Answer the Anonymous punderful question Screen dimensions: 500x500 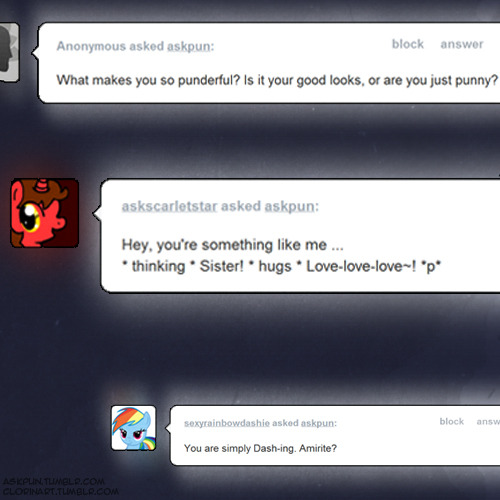pyautogui.click(x=462, y=44)
